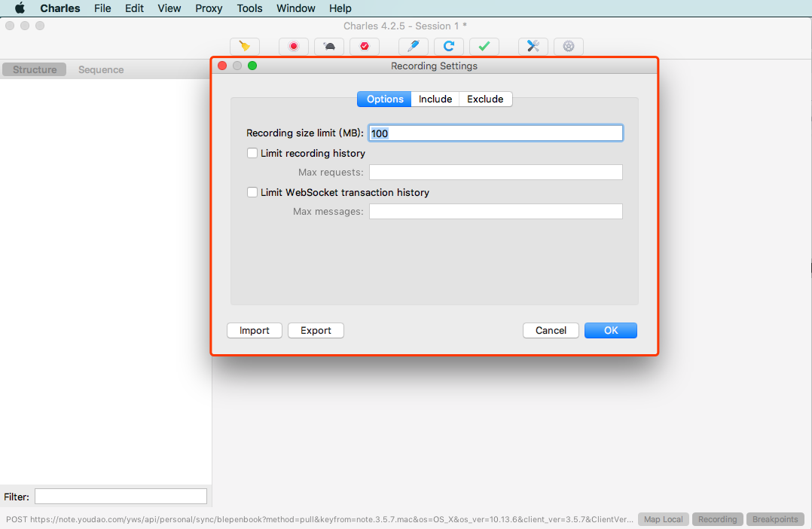The width and height of the screenshot is (812, 529).
Task: Enable Limit recording history checkbox
Action: coord(252,153)
